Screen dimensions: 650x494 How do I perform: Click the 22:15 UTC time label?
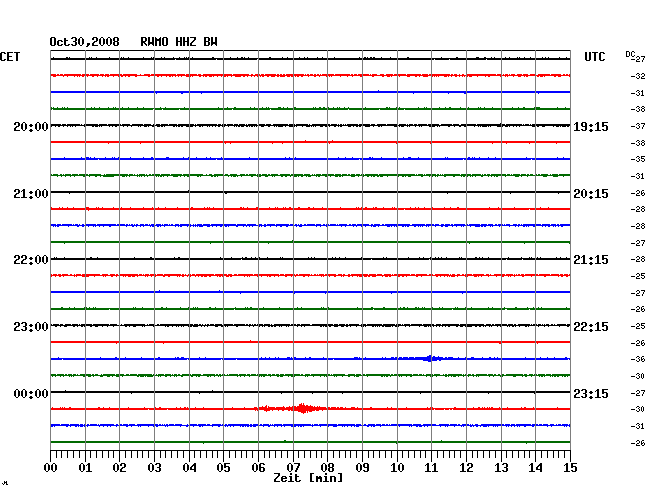(591, 327)
